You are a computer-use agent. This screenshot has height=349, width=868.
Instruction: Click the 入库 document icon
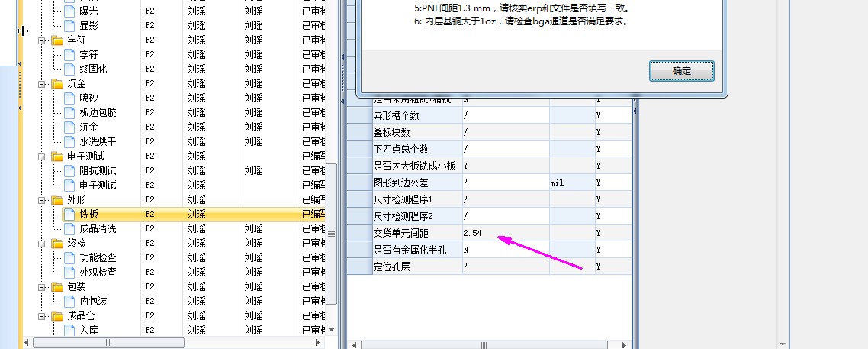(x=69, y=330)
